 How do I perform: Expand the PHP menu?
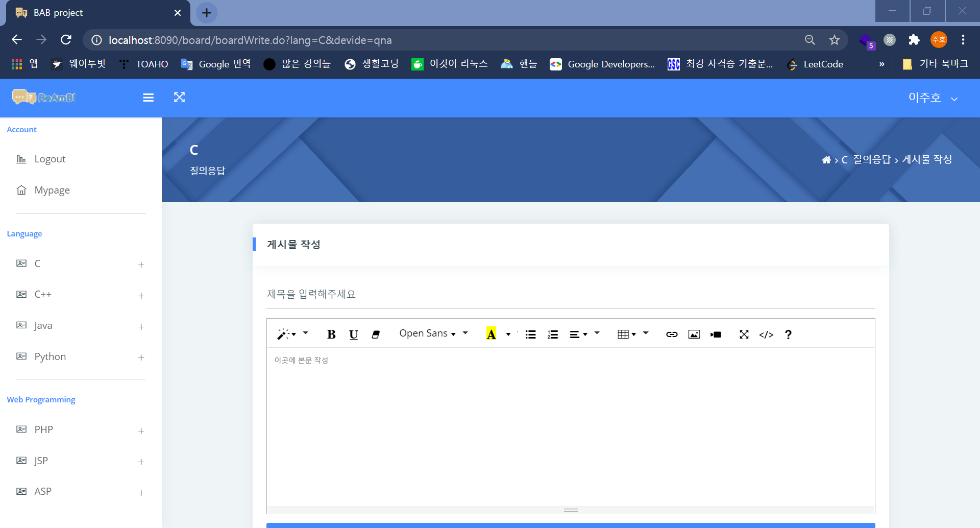(81, 430)
